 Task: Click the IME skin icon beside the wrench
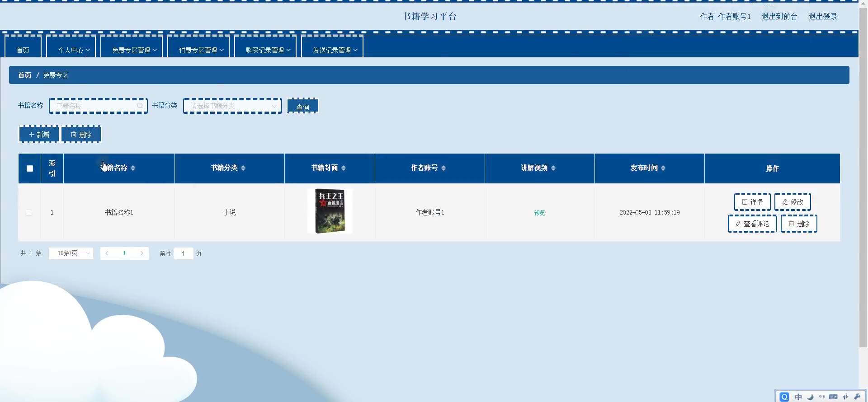coord(845,397)
